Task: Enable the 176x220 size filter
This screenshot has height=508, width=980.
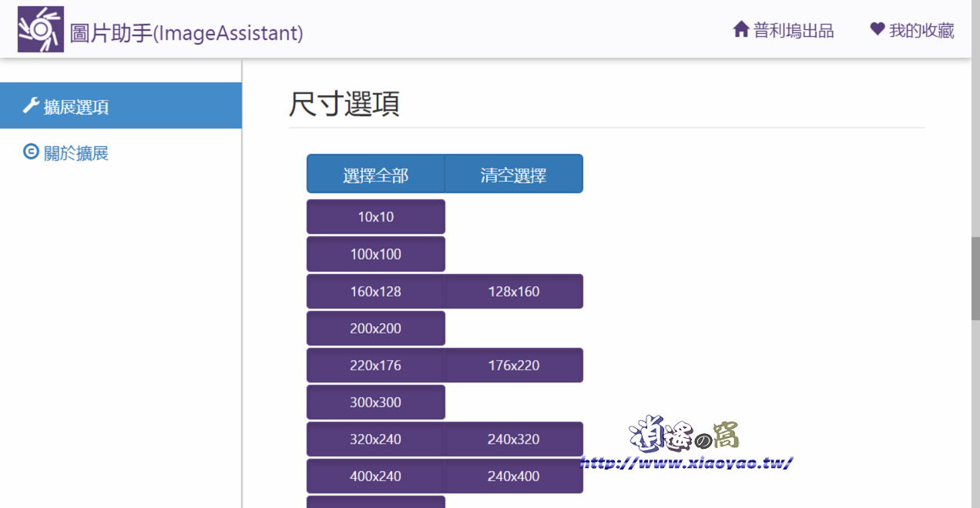Action: [514, 365]
